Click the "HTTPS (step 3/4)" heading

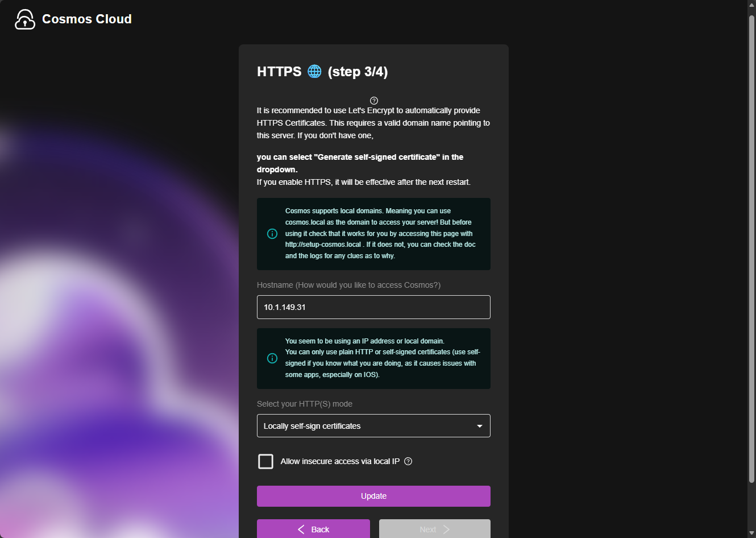pyautogui.click(x=322, y=72)
